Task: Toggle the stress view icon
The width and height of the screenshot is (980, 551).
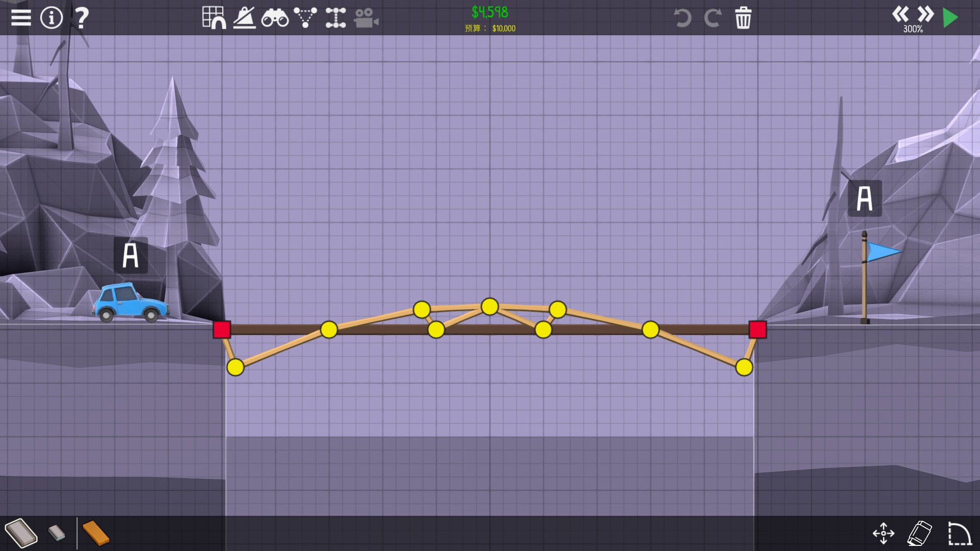Action: click(x=244, y=18)
